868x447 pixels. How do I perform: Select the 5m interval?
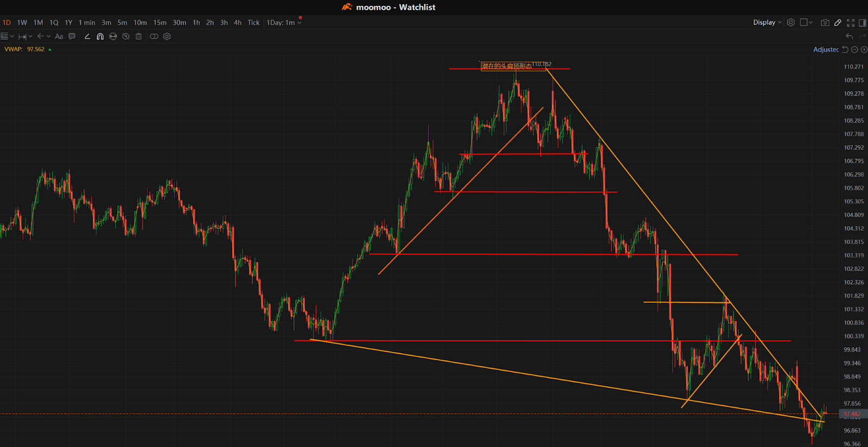122,23
